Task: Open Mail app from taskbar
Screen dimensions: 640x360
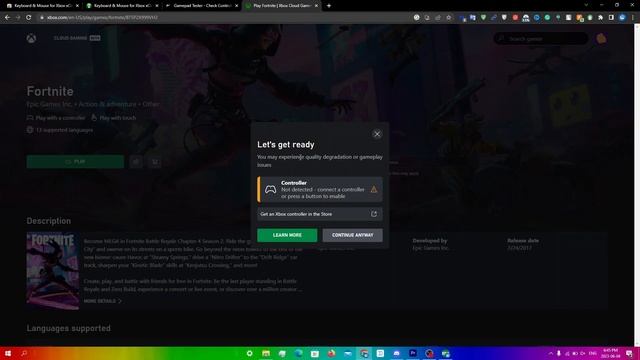Action: pos(347,353)
